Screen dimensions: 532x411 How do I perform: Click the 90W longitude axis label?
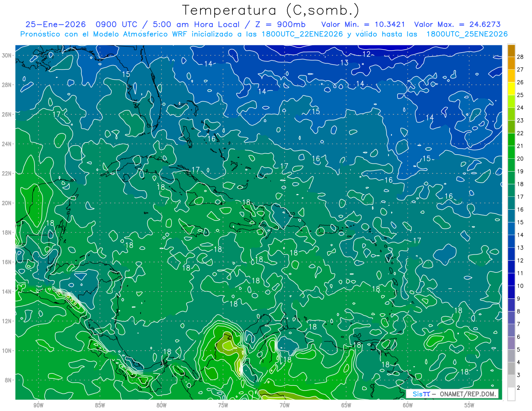pyautogui.click(x=39, y=405)
